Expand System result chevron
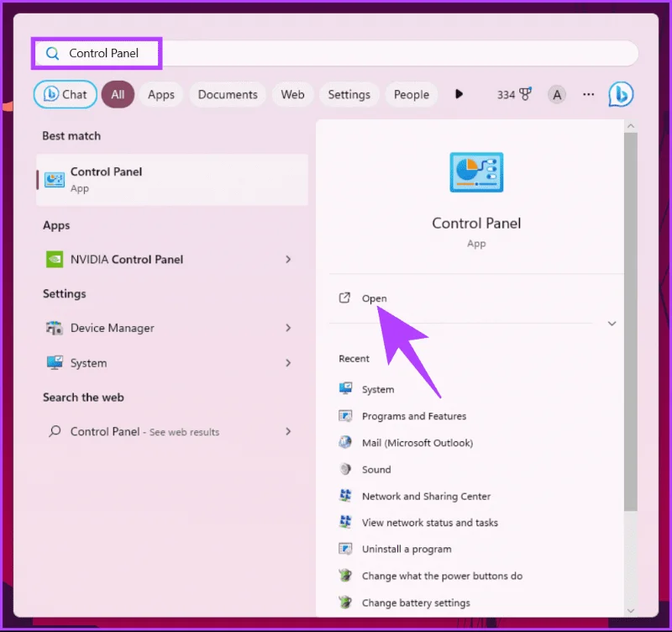672x632 pixels. click(288, 363)
